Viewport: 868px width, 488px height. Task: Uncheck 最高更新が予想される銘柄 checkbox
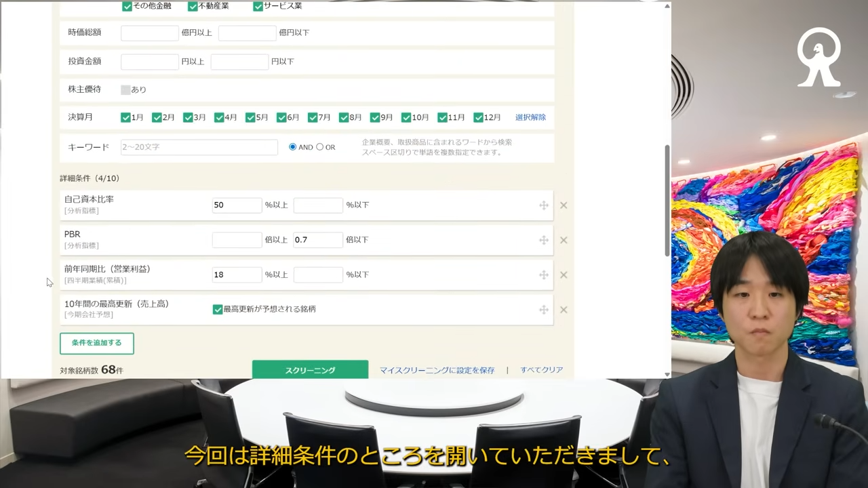click(218, 309)
